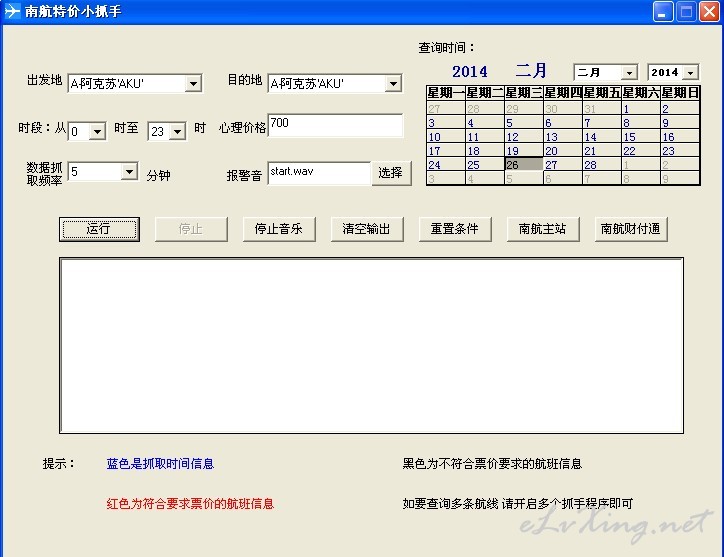724x557 pixels.
Task: Click calendar date 28
Action: (x=602, y=164)
